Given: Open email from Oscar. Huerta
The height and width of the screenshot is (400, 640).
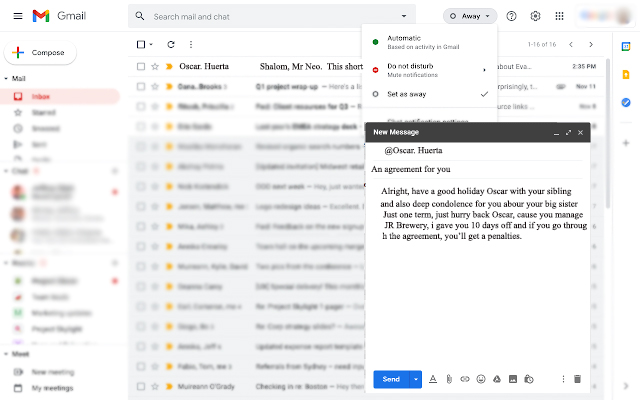Looking at the screenshot, I should click(365, 67).
